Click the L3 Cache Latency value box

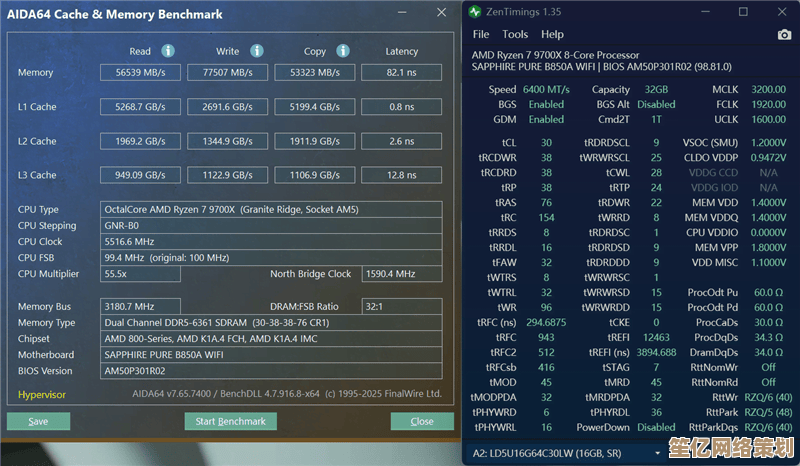click(x=401, y=176)
